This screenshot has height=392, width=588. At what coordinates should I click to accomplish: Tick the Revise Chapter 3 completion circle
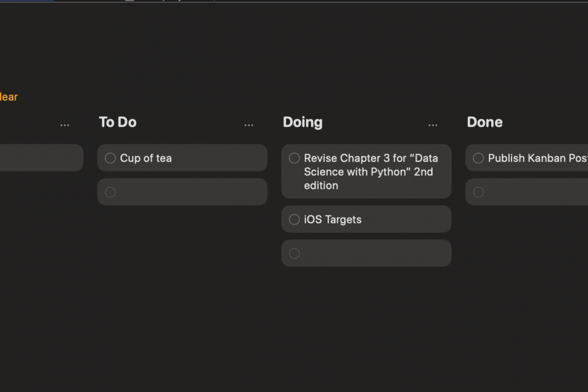294,158
